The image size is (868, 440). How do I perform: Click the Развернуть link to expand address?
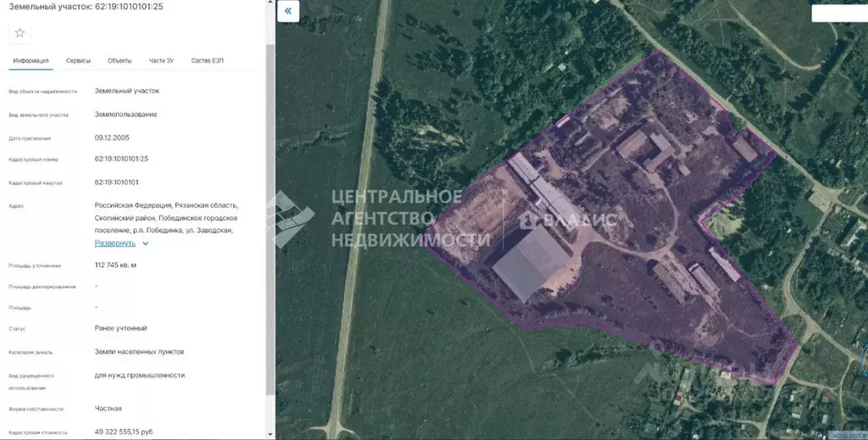pyautogui.click(x=114, y=243)
